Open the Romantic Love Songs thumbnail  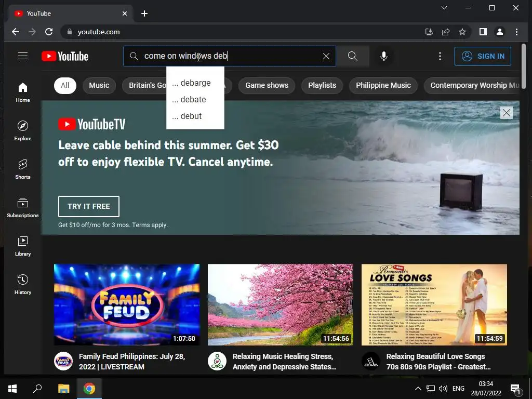[x=434, y=304]
